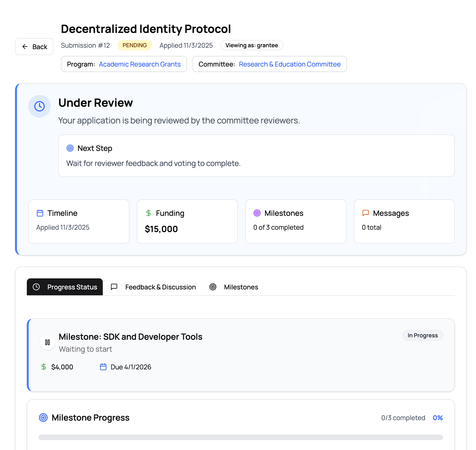This screenshot has height=450, width=476.
Task: Click the Next Step target icon
Action: (x=70, y=148)
